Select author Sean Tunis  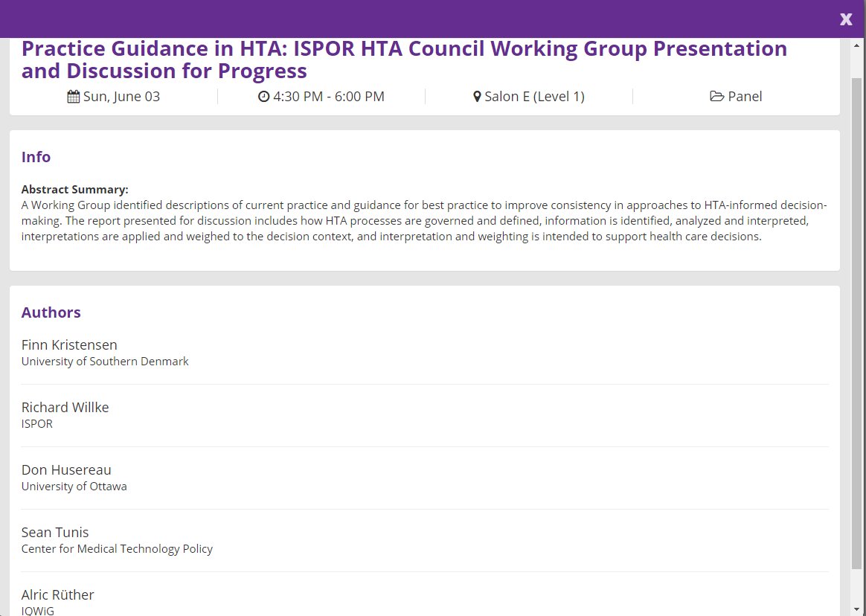click(54, 532)
